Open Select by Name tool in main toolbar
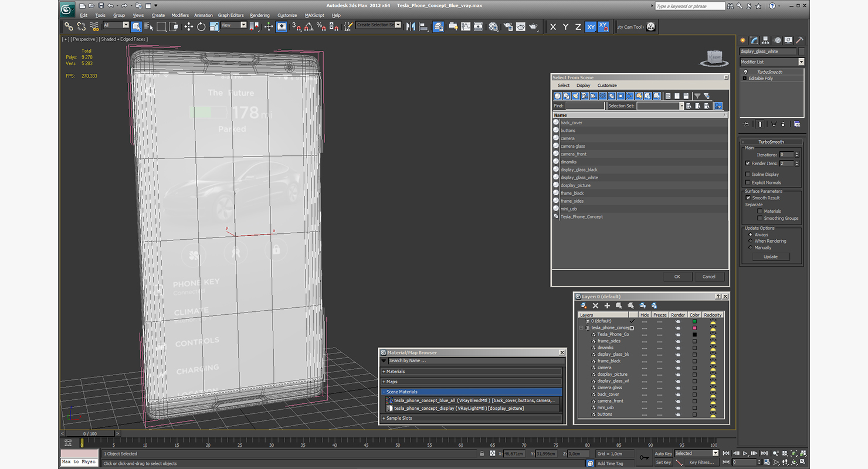The image size is (868, 469). 148,26
